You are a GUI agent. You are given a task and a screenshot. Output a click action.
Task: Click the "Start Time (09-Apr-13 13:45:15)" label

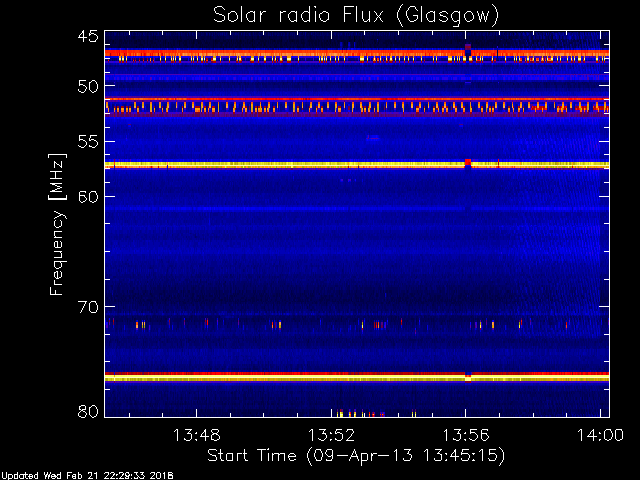tap(356, 456)
